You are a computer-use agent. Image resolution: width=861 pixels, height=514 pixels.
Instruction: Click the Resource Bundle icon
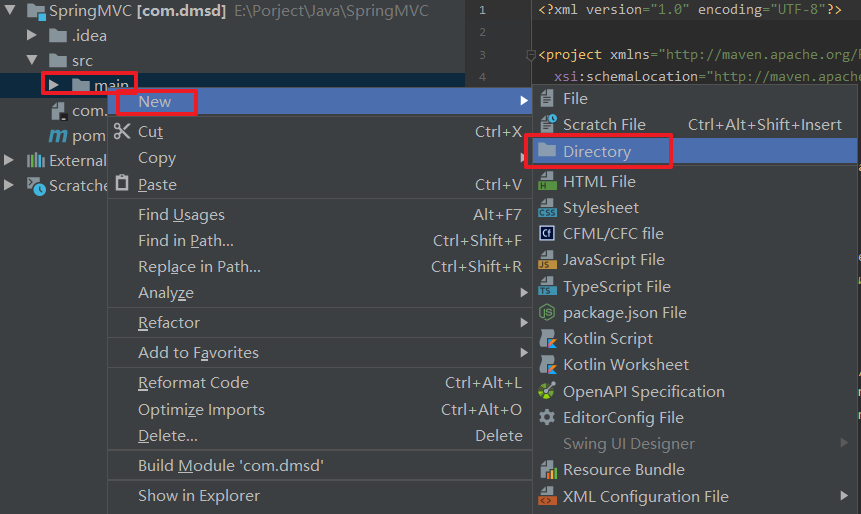pyautogui.click(x=548, y=470)
